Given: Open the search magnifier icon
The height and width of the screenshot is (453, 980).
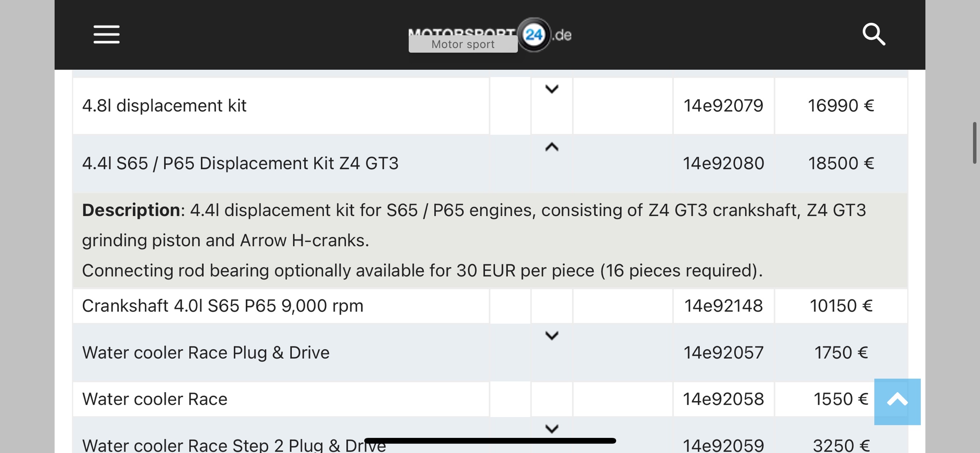Looking at the screenshot, I should (x=873, y=34).
